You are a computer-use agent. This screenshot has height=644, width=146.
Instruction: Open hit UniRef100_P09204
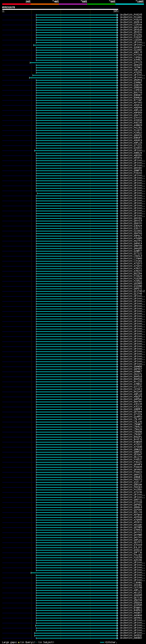[131, 20]
